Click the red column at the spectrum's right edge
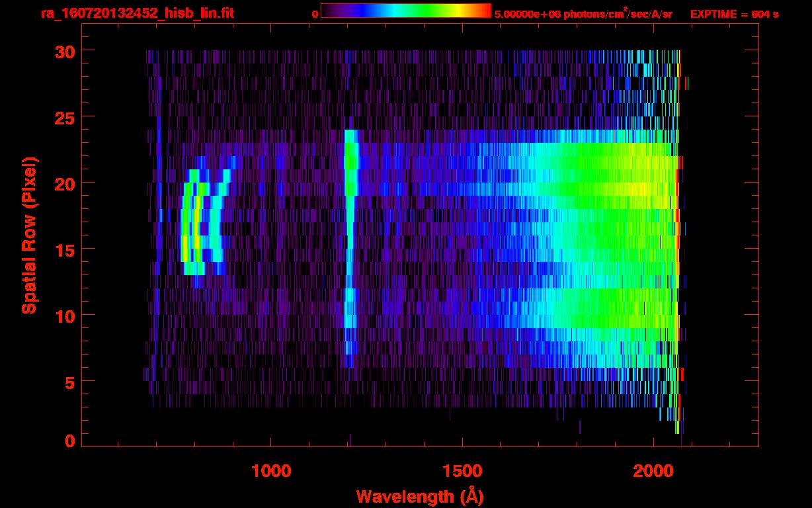Image resolution: width=812 pixels, height=508 pixels. [678, 218]
